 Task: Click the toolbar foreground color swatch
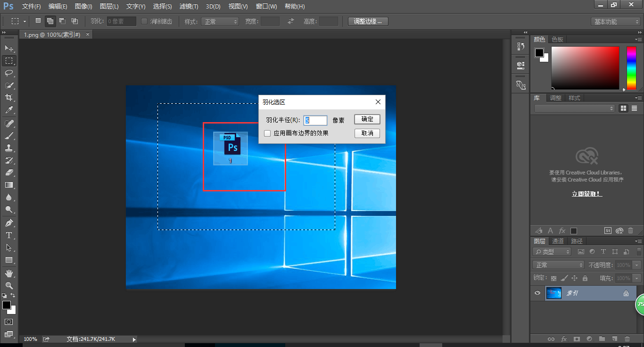[6, 305]
